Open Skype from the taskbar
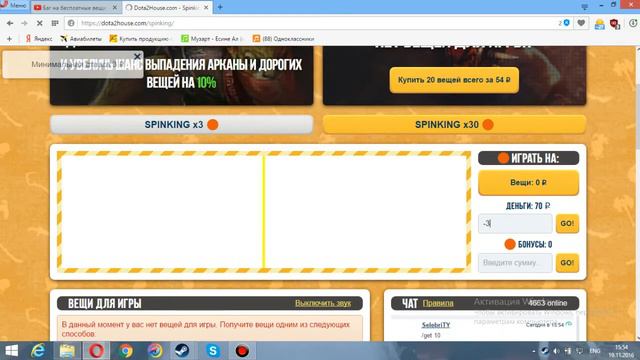The image size is (640, 360). coord(213,351)
